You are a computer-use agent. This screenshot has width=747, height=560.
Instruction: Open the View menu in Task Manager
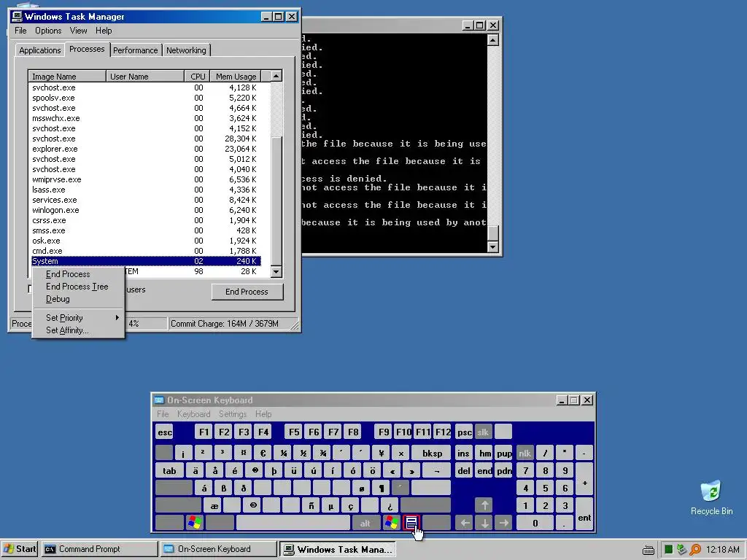click(x=78, y=31)
